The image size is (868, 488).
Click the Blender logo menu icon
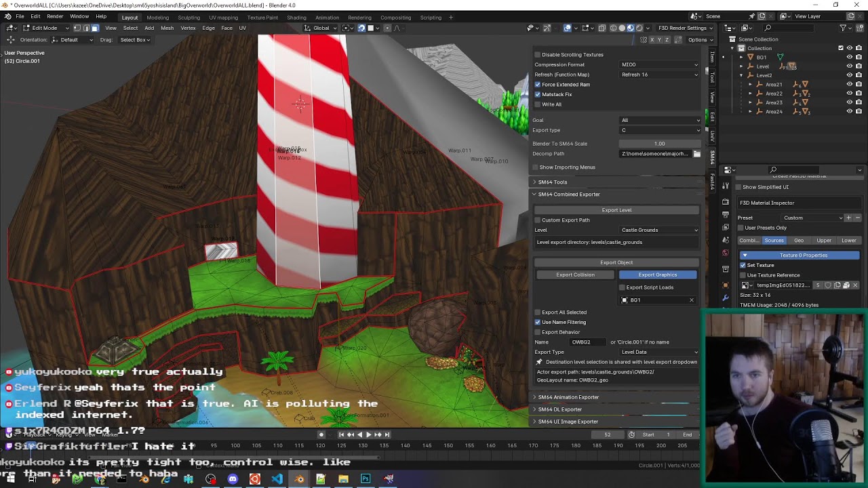pyautogui.click(x=7, y=16)
